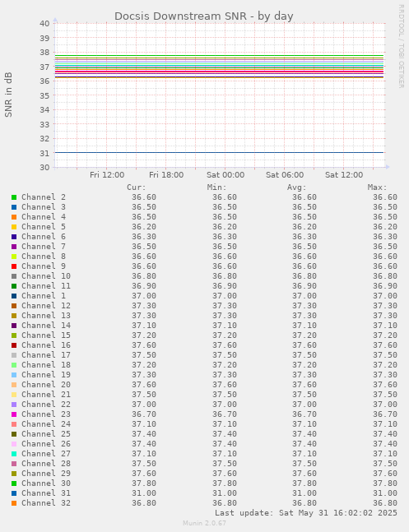Click Channel 30's Max value 37.80

click(x=385, y=483)
